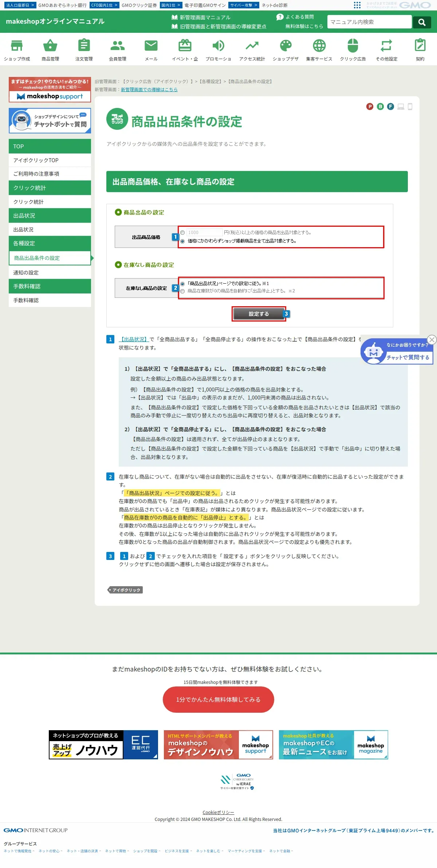Open GMO Cyber Security IERAE badge
The width and height of the screenshot is (437, 868).
pos(237,782)
